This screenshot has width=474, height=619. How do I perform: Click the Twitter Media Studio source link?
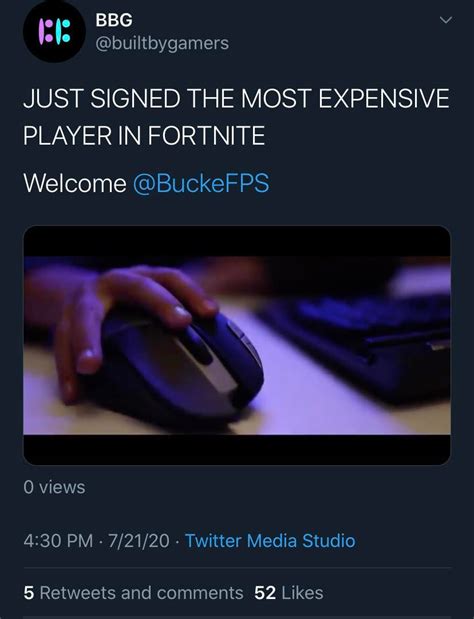270,540
